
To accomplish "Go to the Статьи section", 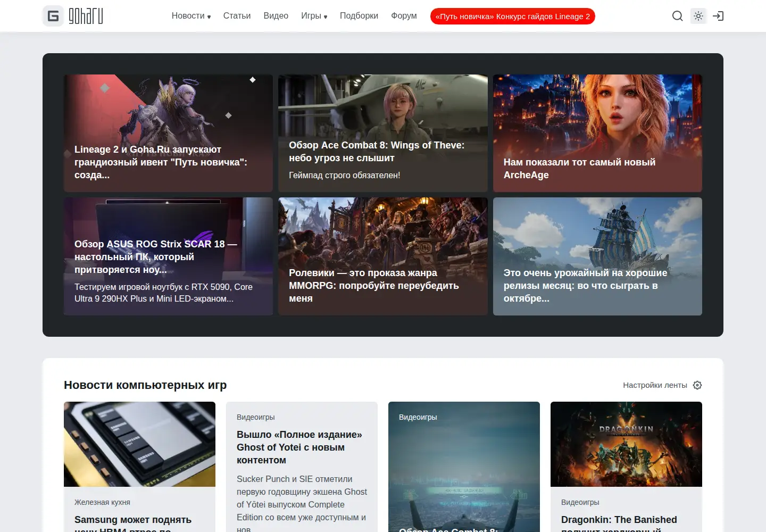I will point(237,16).
